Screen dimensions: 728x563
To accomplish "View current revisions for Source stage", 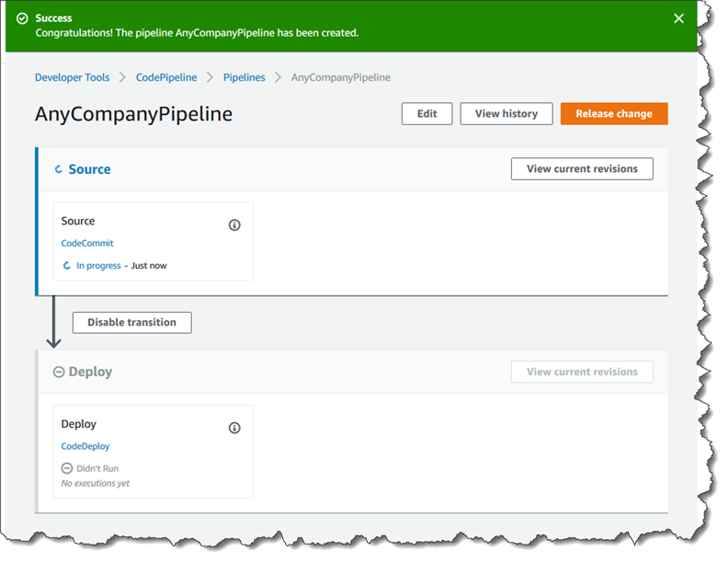I will tap(582, 169).
